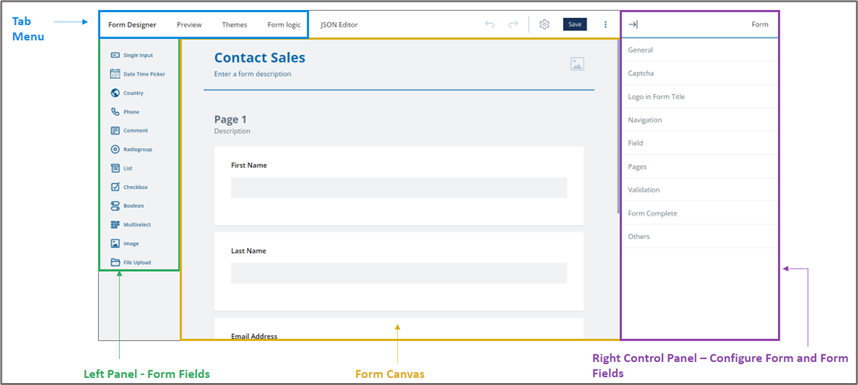858x385 pixels.
Task: Save the form with the Save button
Action: point(575,25)
